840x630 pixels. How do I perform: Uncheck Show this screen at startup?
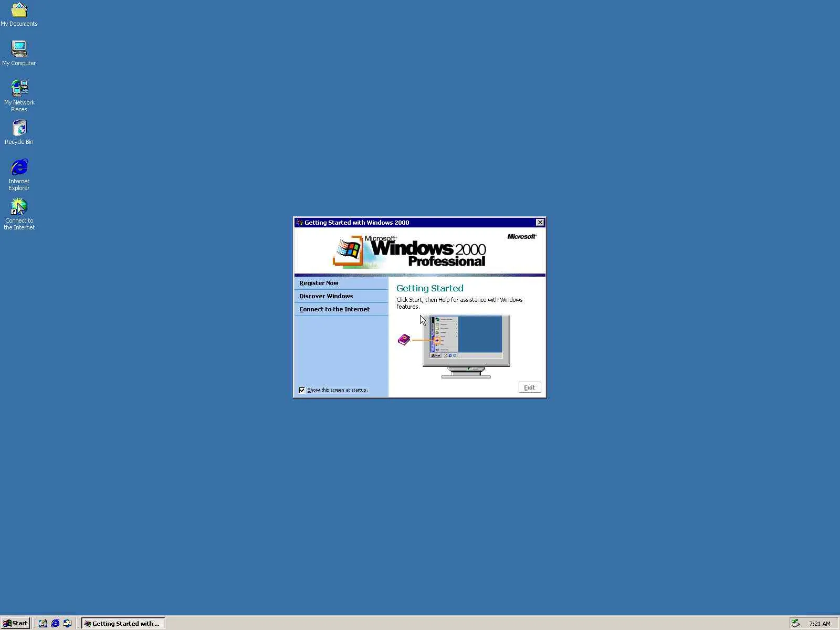(x=302, y=390)
